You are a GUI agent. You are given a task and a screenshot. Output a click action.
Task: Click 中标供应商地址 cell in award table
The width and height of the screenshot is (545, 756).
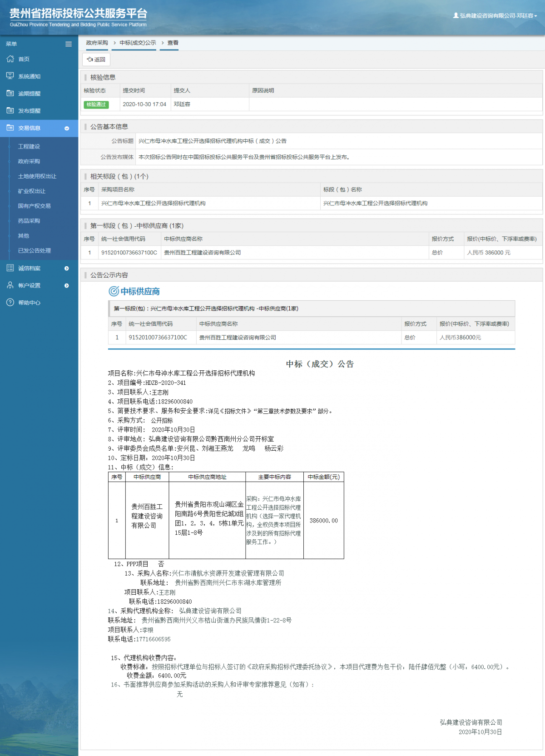207,521
